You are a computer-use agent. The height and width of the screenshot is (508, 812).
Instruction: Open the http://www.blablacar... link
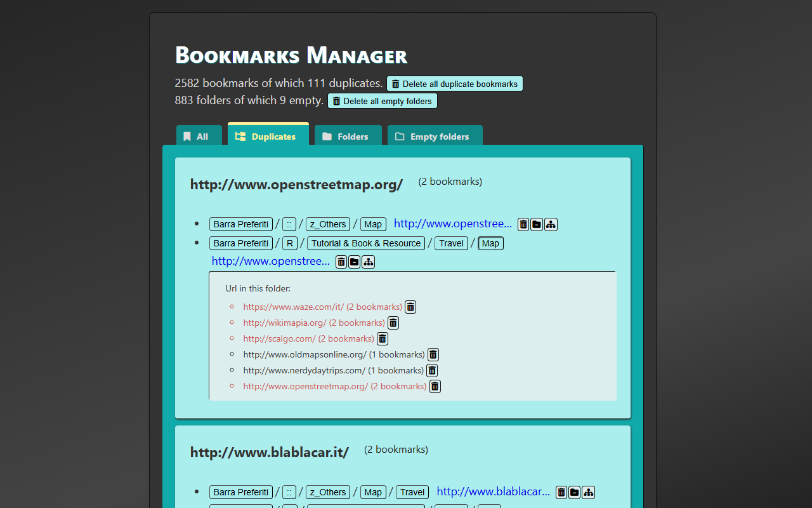tap(494, 491)
